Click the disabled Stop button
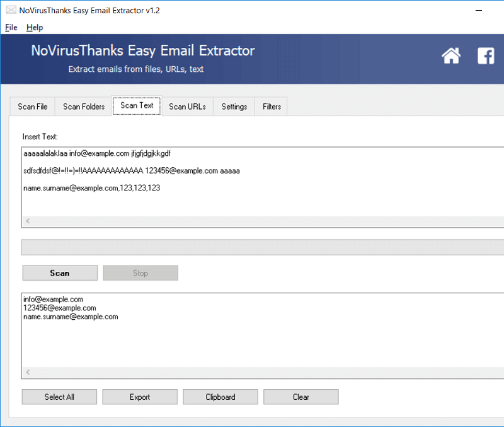The height and width of the screenshot is (427, 504). [x=140, y=273]
